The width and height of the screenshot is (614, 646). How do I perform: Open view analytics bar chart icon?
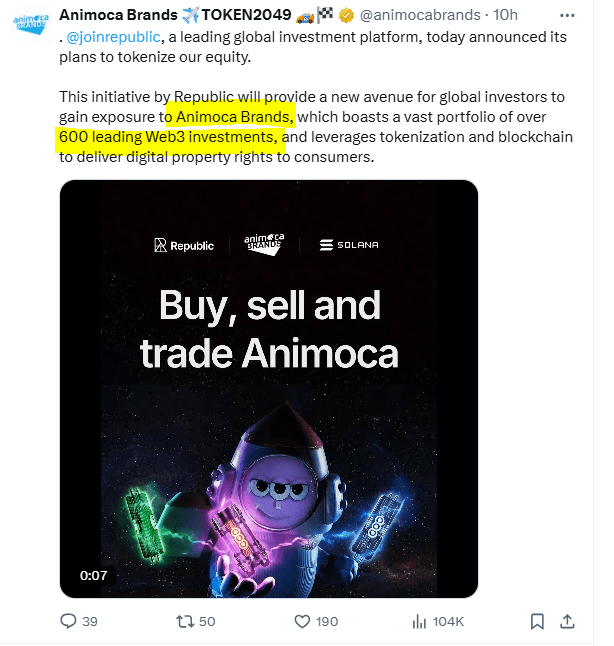(x=420, y=622)
